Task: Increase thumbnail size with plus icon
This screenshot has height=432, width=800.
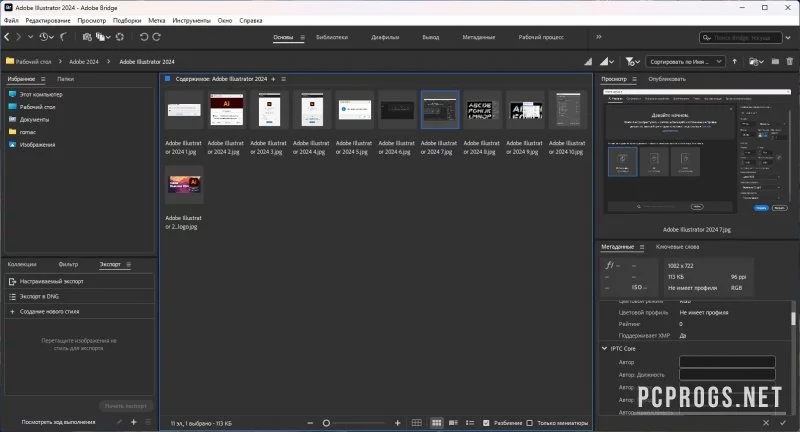Action: point(397,423)
